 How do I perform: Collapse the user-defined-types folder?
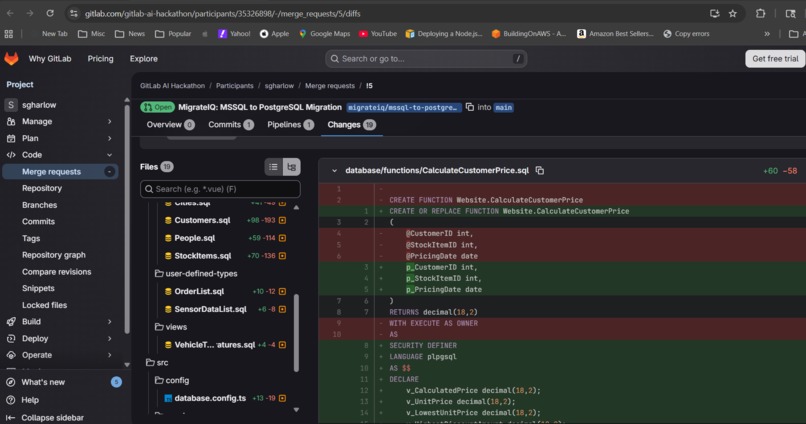(196, 273)
